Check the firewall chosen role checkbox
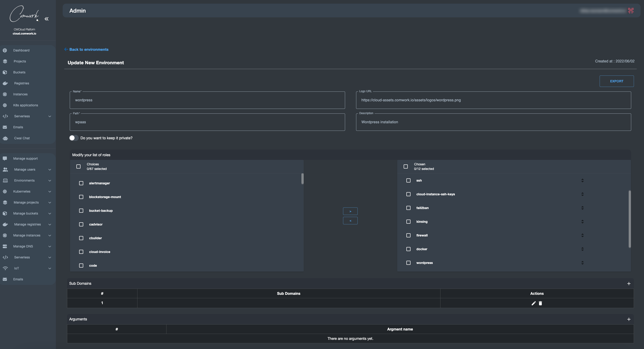644x349 pixels. [x=408, y=236]
